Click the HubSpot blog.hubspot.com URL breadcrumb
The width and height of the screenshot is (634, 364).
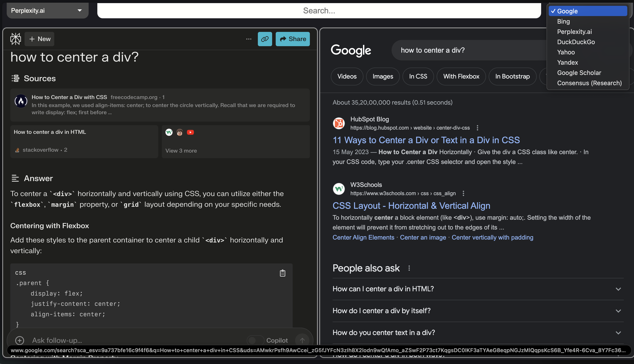(x=410, y=128)
